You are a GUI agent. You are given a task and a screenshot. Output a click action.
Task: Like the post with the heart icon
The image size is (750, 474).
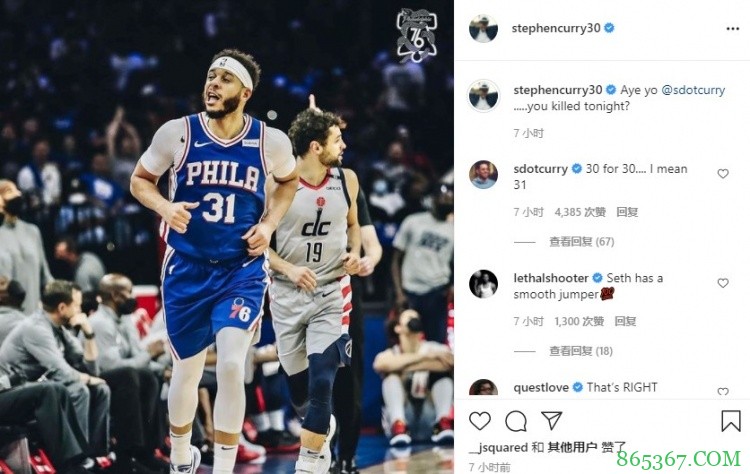click(480, 421)
